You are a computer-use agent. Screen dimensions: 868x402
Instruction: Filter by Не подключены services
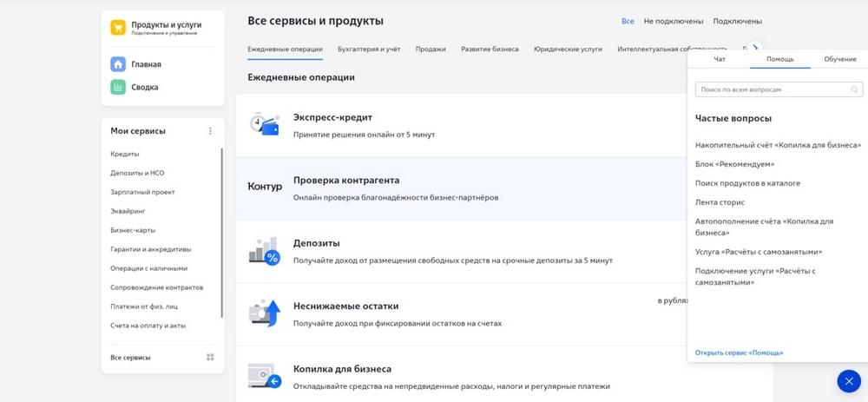(x=674, y=21)
